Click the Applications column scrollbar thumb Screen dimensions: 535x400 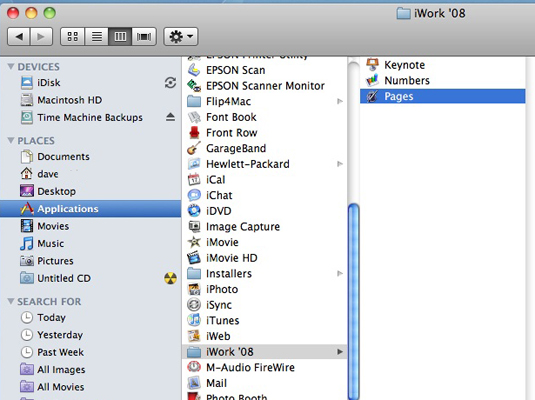(353, 301)
